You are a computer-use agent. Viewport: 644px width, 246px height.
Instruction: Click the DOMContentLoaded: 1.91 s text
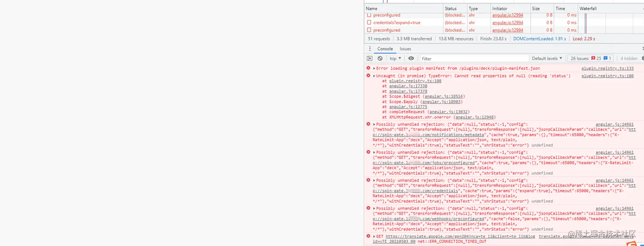click(x=540, y=39)
